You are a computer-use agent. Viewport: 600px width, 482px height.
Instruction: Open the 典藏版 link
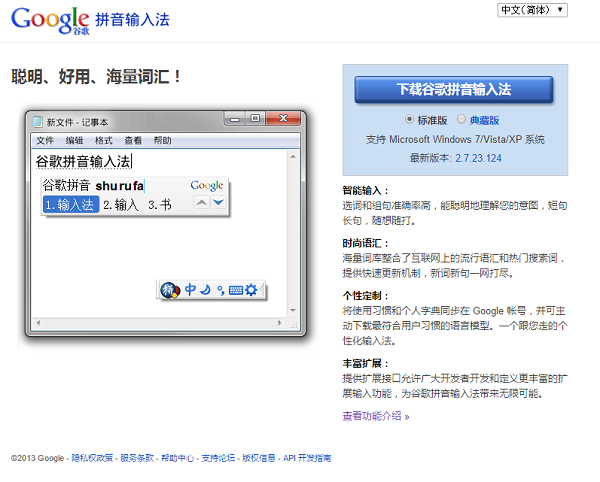(x=484, y=120)
